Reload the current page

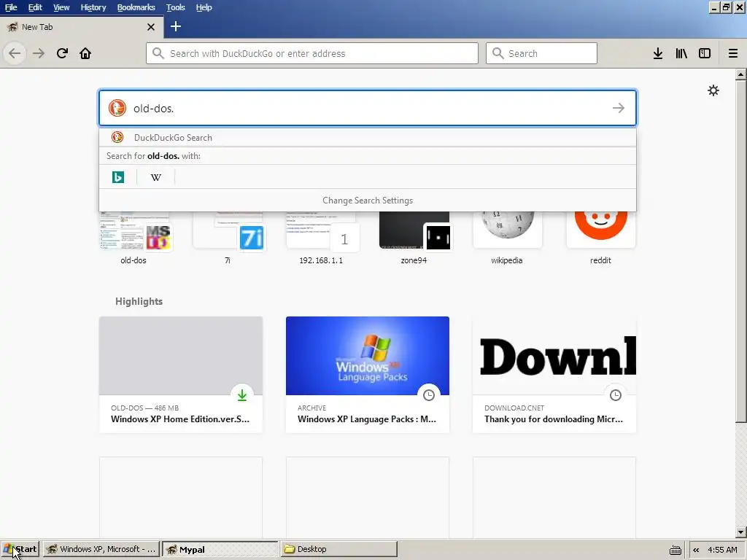(63, 53)
